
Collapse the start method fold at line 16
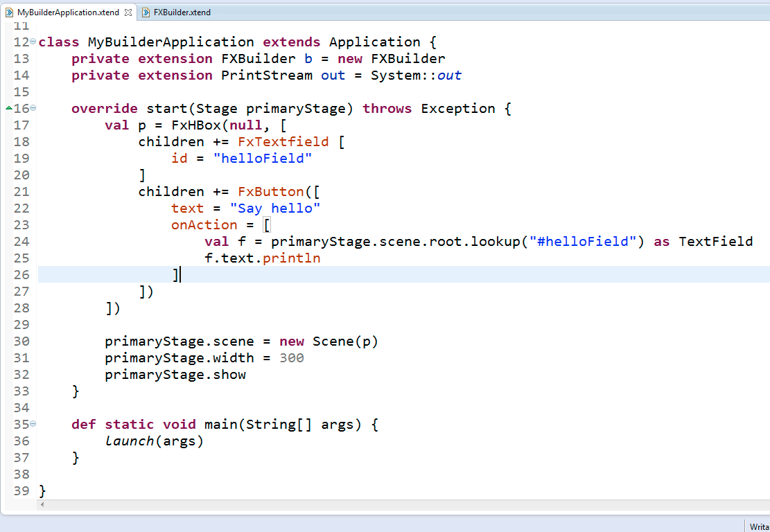click(x=33, y=108)
